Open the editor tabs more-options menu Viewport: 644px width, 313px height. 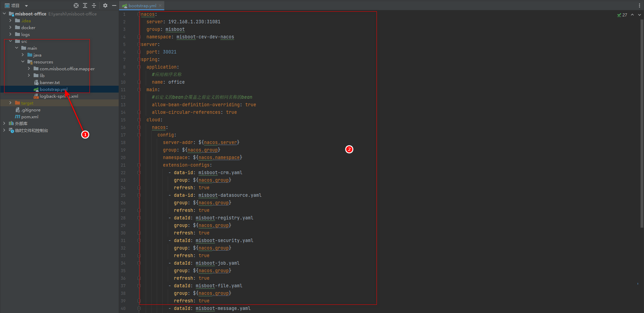click(x=639, y=5)
